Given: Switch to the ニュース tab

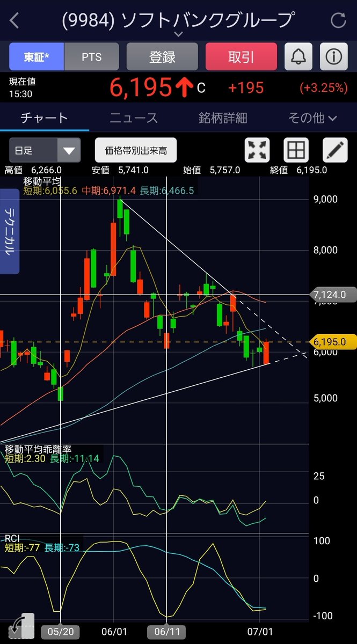Looking at the screenshot, I should pos(134,118).
